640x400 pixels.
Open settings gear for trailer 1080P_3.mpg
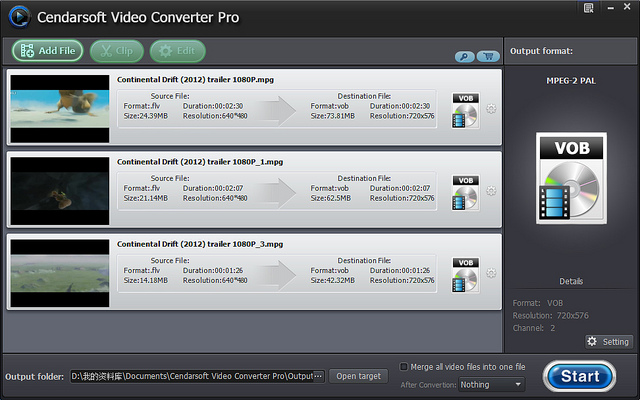[x=491, y=273]
